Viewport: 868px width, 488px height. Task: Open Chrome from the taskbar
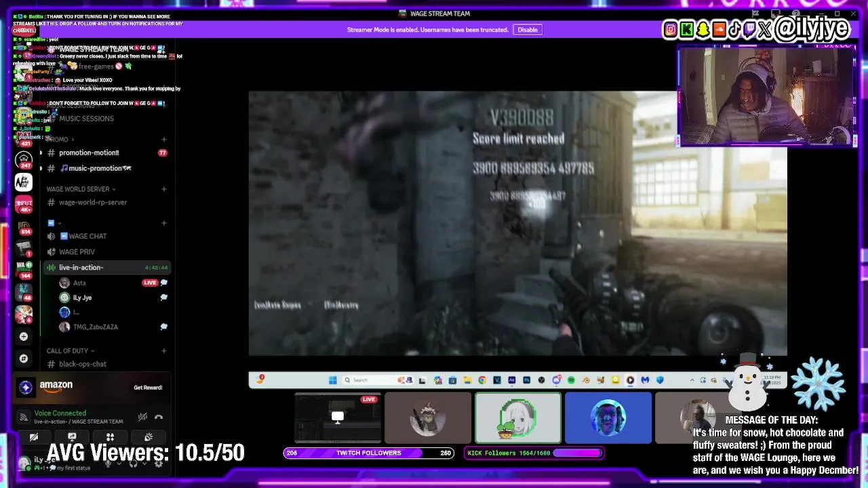[x=482, y=380]
